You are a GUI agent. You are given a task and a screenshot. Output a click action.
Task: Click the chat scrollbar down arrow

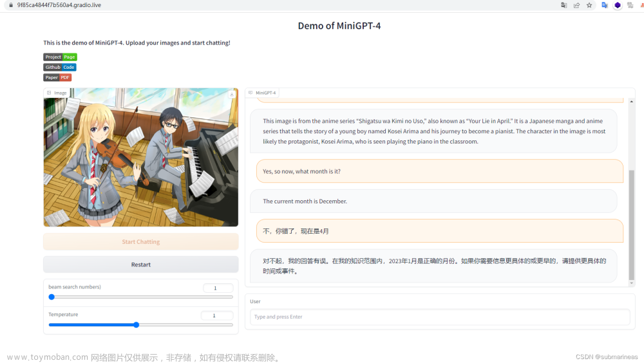coord(632,283)
